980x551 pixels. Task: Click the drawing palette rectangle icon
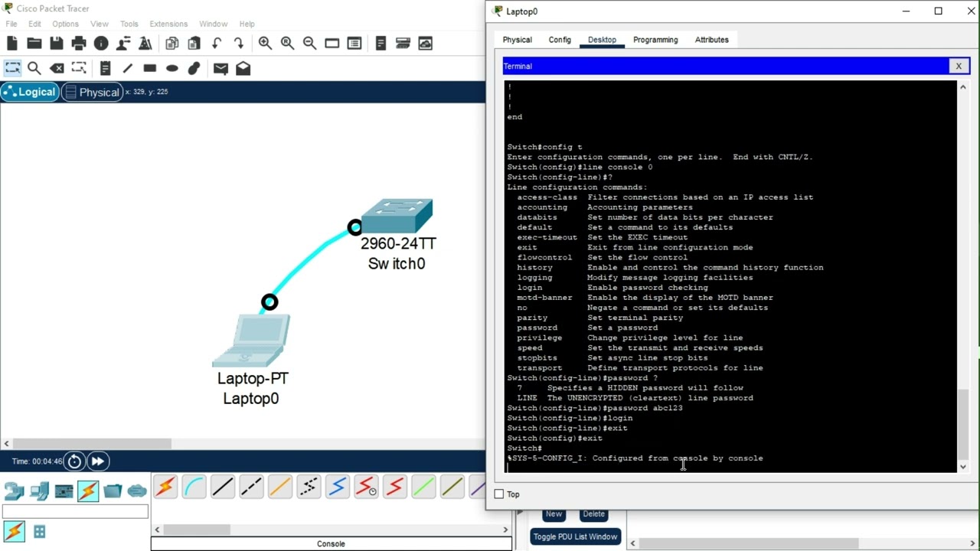click(x=332, y=44)
